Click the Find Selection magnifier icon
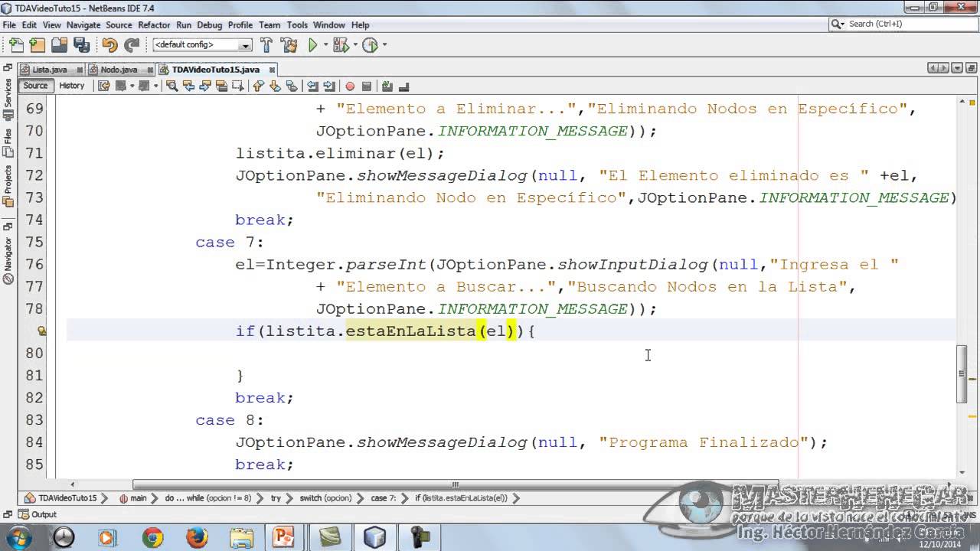This screenshot has width=980, height=551. click(x=171, y=86)
